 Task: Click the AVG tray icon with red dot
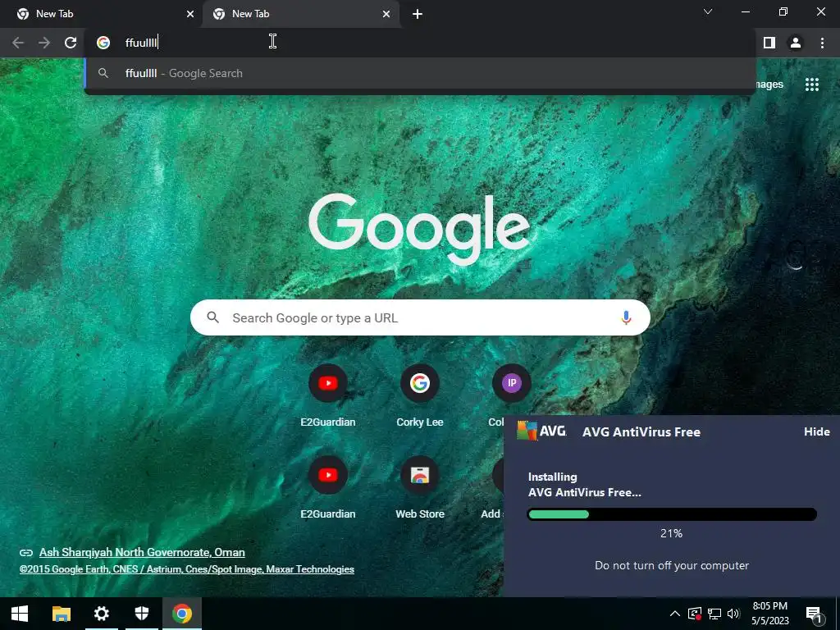pyautogui.click(x=695, y=614)
